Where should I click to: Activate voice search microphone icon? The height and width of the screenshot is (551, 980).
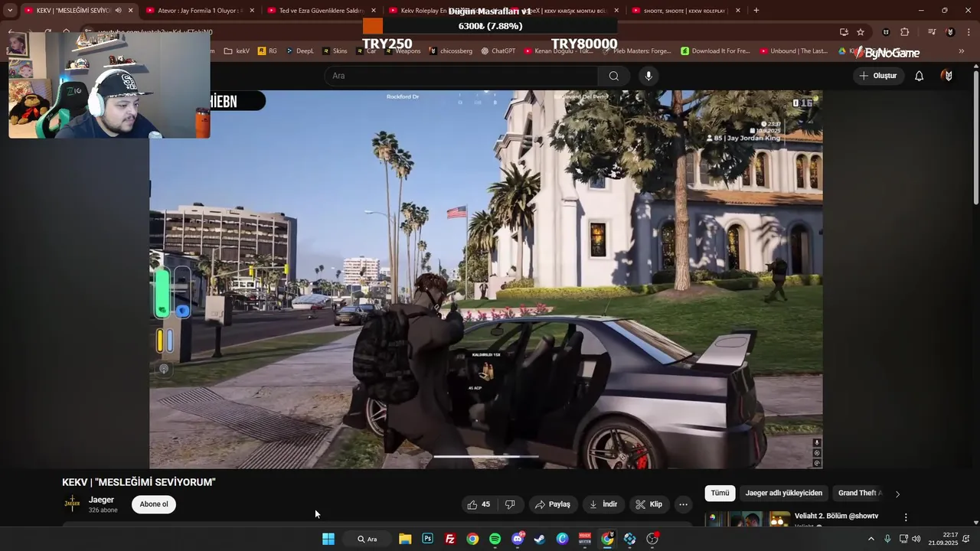(648, 76)
